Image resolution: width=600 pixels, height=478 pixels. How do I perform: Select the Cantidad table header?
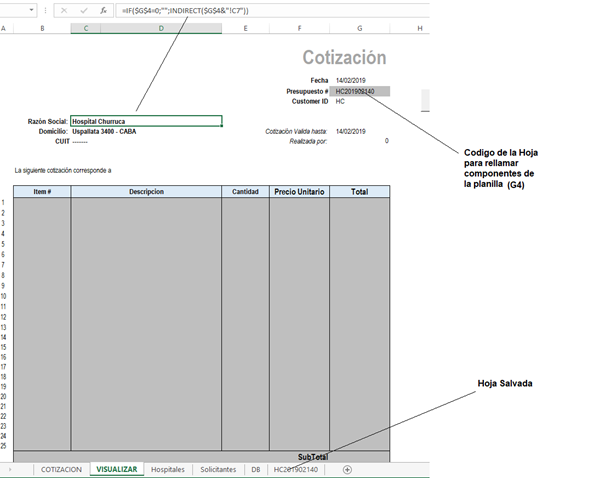245,192
